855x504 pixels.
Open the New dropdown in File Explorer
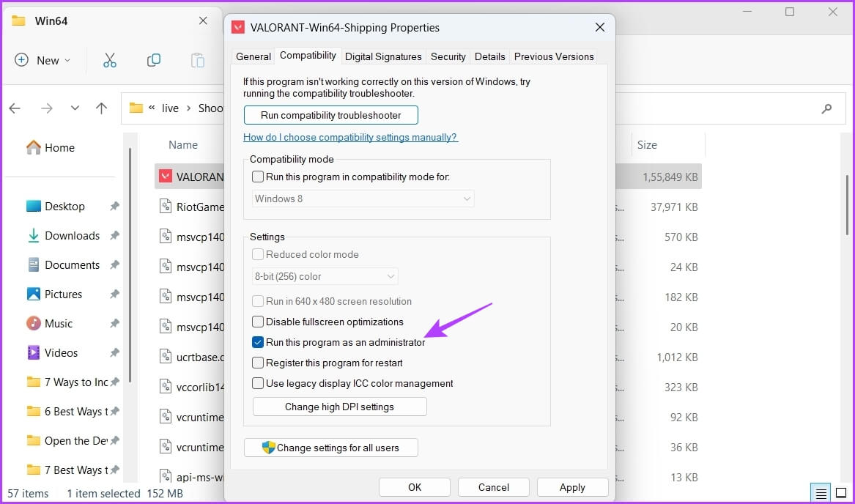(43, 60)
